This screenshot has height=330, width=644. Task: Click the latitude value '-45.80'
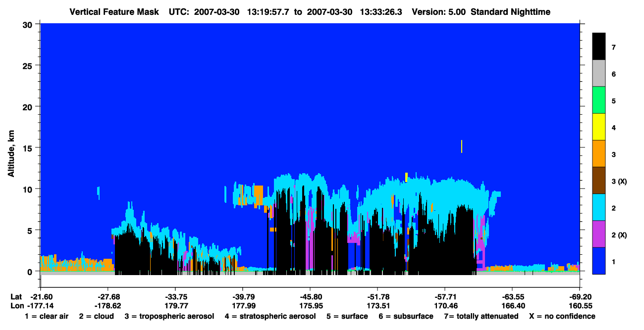(x=310, y=297)
